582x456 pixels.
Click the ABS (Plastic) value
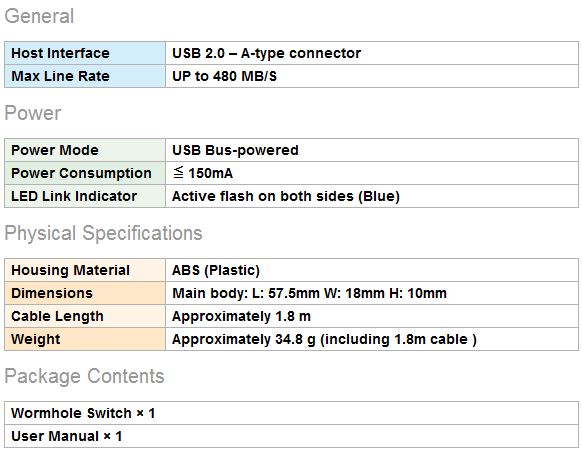click(216, 270)
